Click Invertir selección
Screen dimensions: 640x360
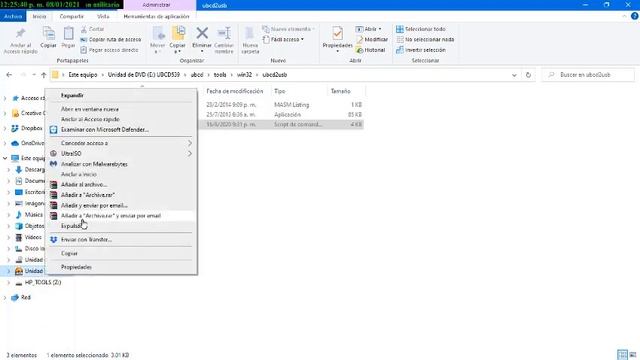[x=421, y=50]
